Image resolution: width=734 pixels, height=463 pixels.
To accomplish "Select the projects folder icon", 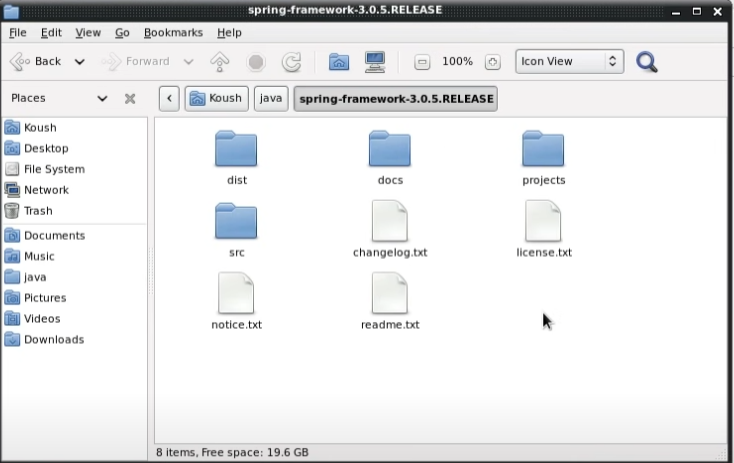I will 543,149.
